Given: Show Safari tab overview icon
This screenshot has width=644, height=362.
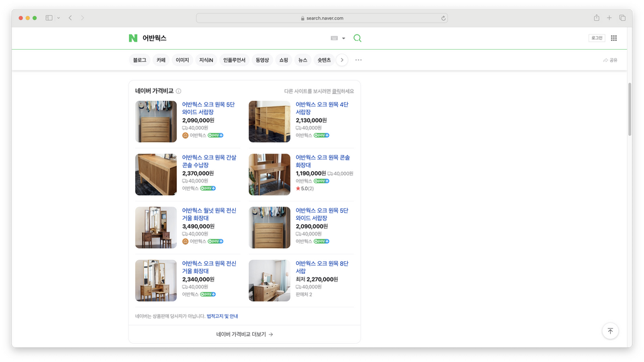Looking at the screenshot, I should (x=622, y=18).
